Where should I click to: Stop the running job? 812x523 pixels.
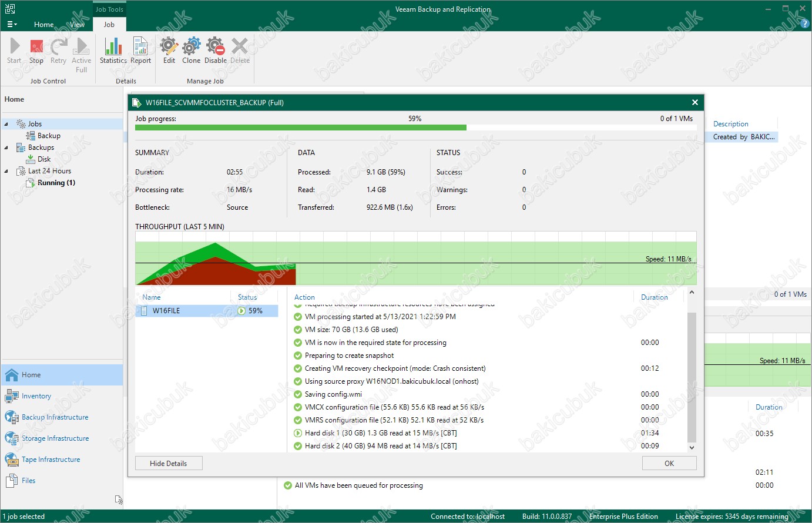[x=36, y=51]
